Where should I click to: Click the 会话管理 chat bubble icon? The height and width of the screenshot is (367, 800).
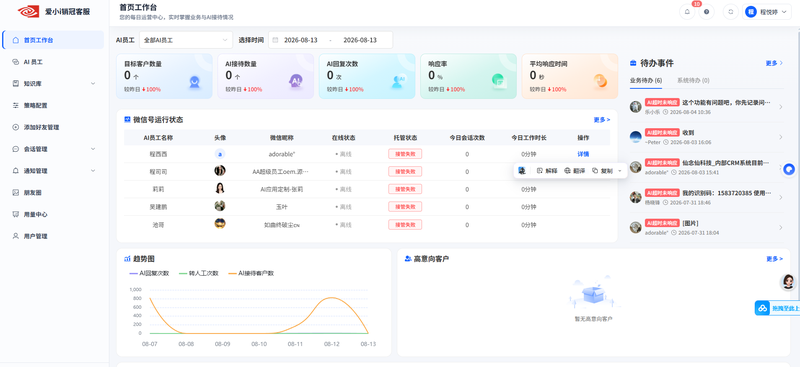pyautogui.click(x=15, y=149)
